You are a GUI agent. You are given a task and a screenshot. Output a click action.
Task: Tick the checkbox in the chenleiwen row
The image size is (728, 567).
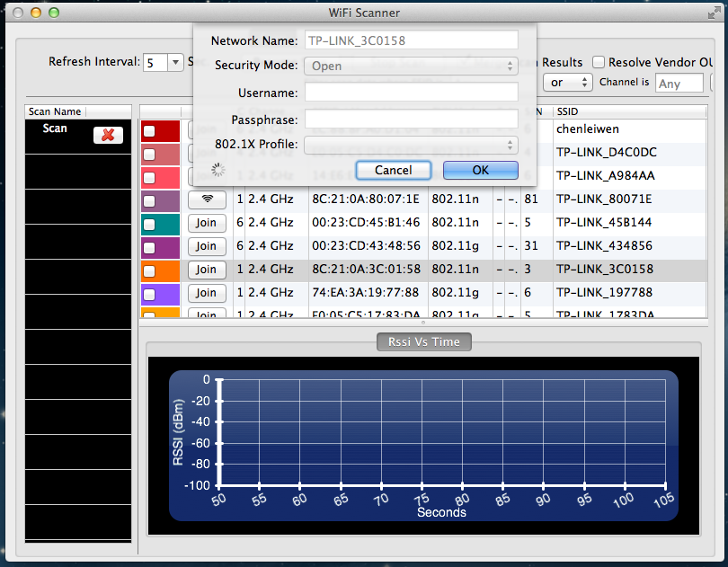149,131
